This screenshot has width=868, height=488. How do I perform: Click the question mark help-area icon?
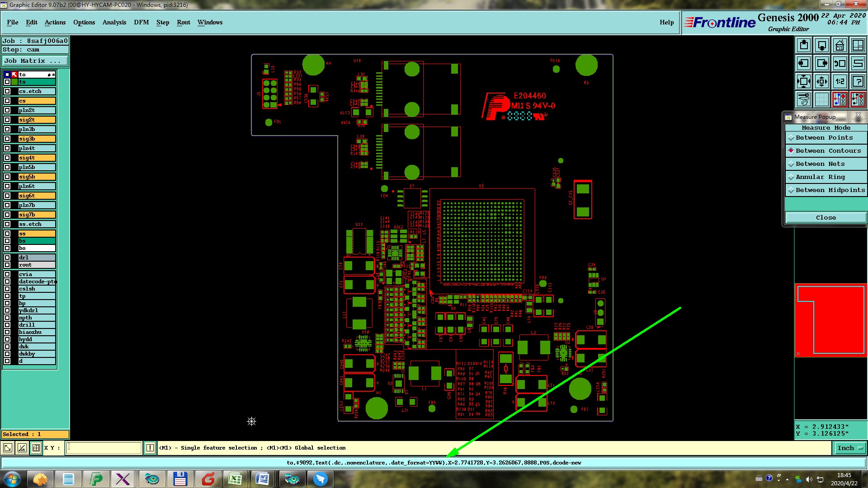858,81
